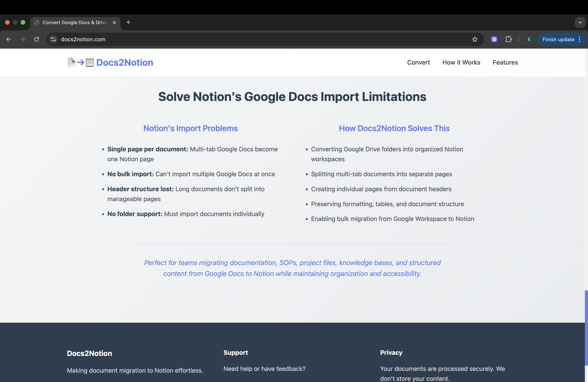Click 'Splitting multi-tab documents into separate pages'
Screen dimensions: 588x382
click(x=381, y=174)
